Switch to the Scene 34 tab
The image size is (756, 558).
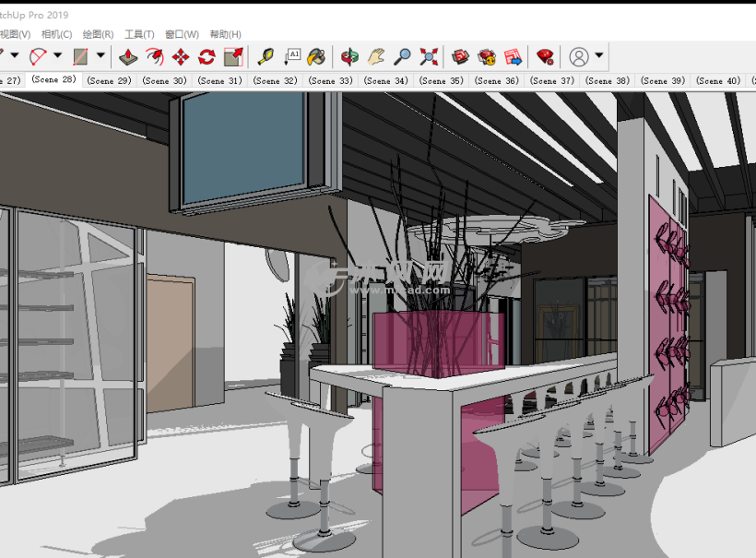pyautogui.click(x=386, y=80)
